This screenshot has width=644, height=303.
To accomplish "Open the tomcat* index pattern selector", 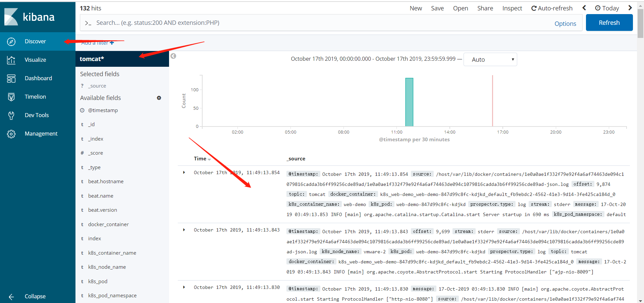I will coord(122,59).
